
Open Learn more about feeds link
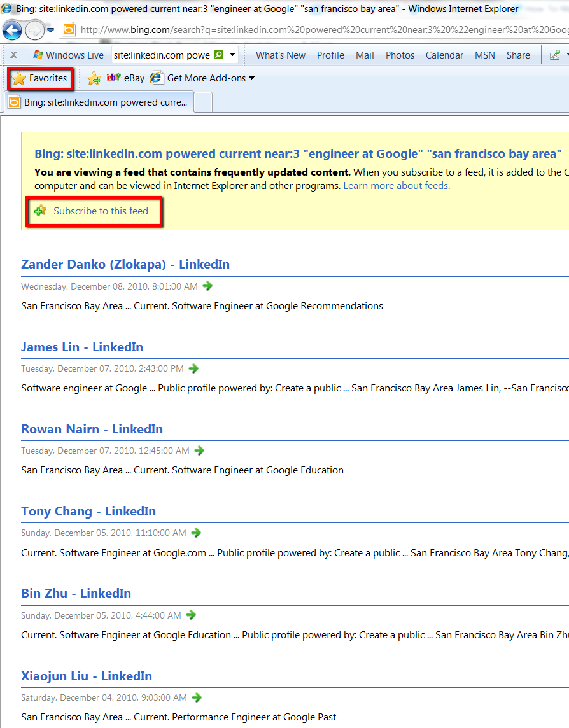397,186
